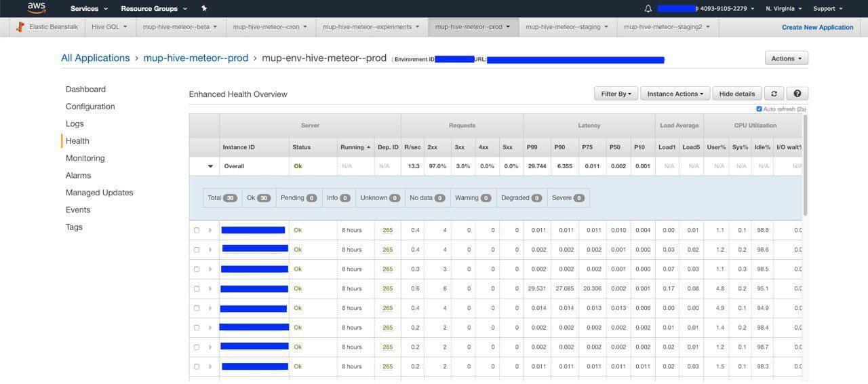
Task: Filter by Pending status
Action: 298,198
